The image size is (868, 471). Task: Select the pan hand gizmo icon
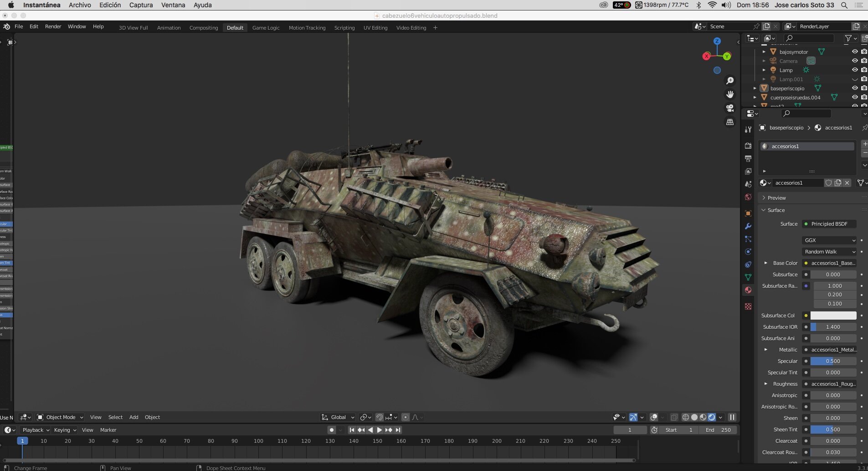pyautogui.click(x=730, y=94)
